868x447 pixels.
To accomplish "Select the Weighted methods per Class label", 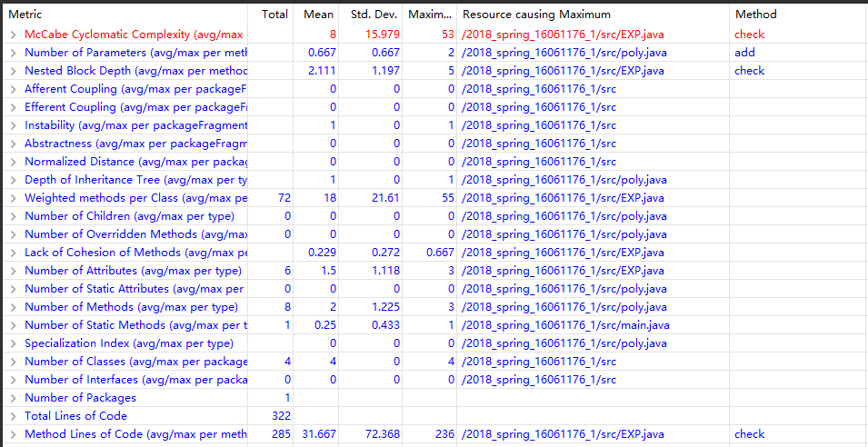I will click(x=136, y=198).
